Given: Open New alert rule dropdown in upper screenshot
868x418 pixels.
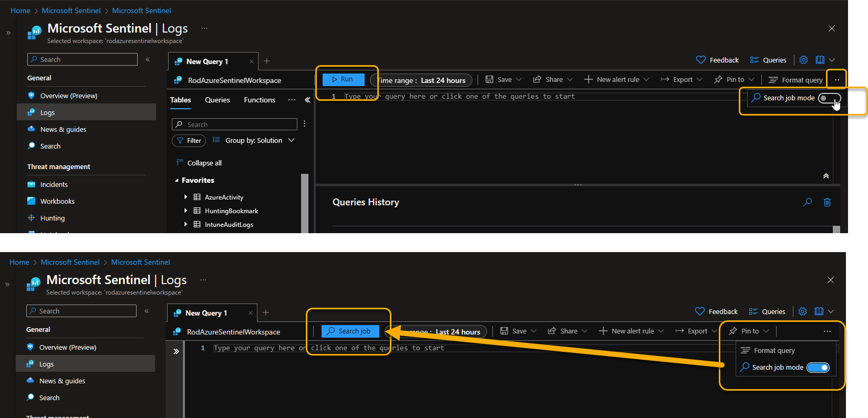Looking at the screenshot, I should pyautogui.click(x=616, y=80).
